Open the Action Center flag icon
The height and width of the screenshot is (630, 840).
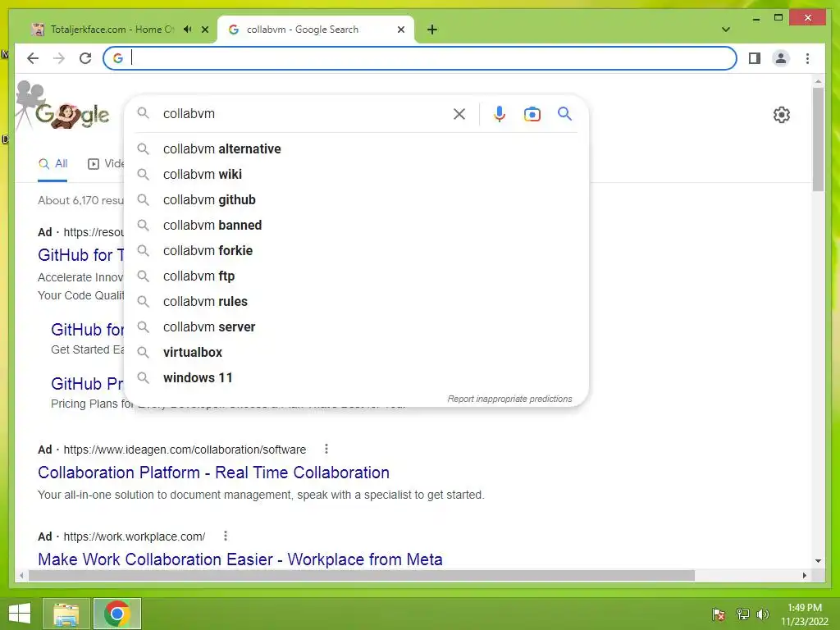(719, 614)
